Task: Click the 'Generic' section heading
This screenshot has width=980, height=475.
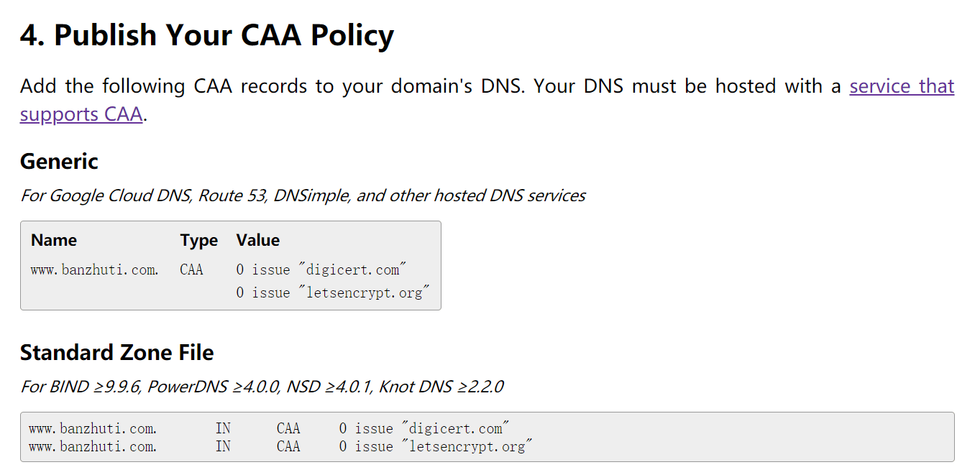Action: coord(59,161)
